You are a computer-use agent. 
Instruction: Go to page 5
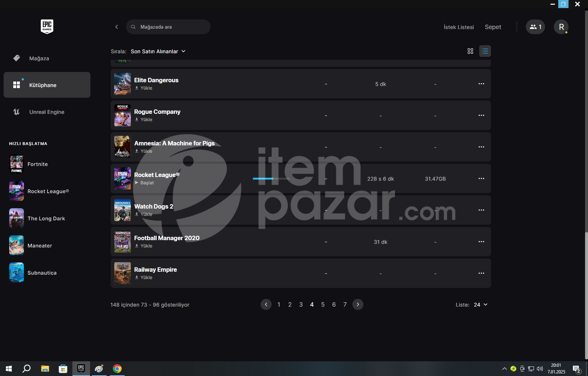(323, 305)
